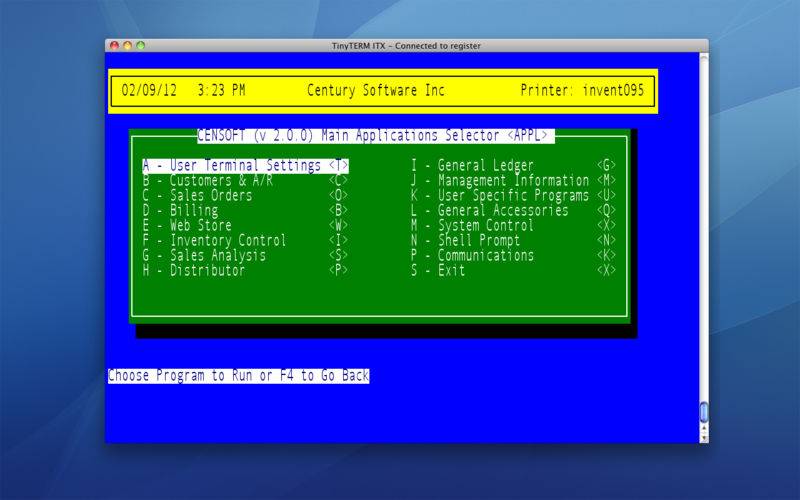The width and height of the screenshot is (800, 500).
Task: Zoom the TinyTERM window with green button
Action: [x=141, y=45]
